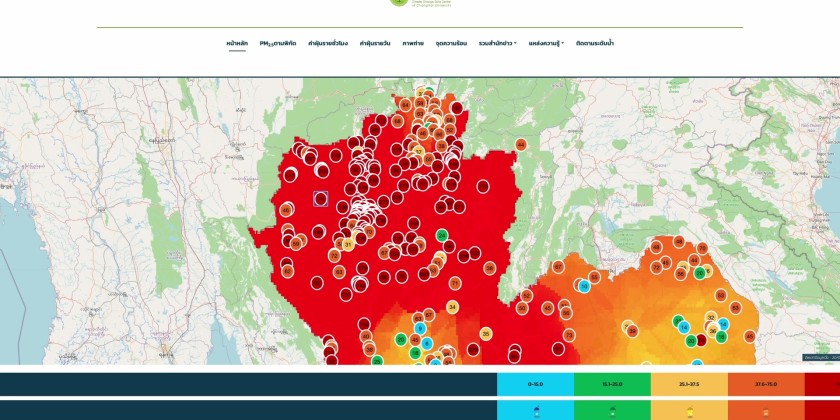Select the orange 37.6–75.0 legend swatch
The width and height of the screenshot is (840, 420).
766,384
